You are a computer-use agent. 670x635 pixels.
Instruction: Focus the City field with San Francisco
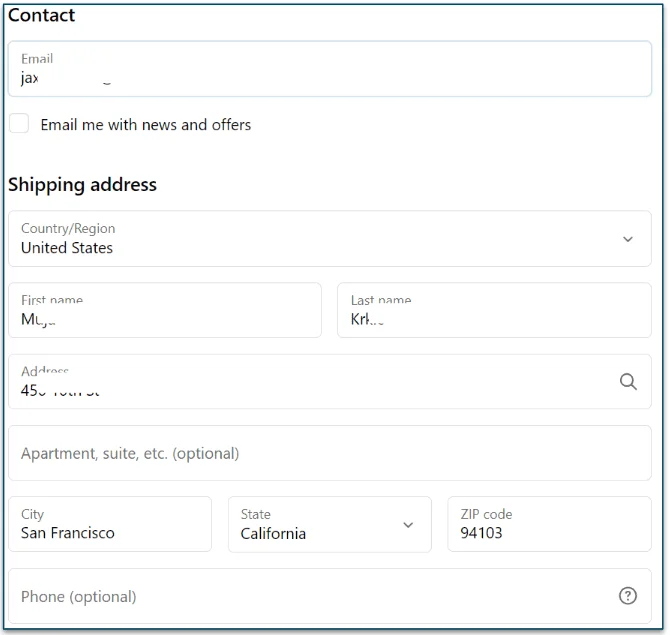[110, 525]
